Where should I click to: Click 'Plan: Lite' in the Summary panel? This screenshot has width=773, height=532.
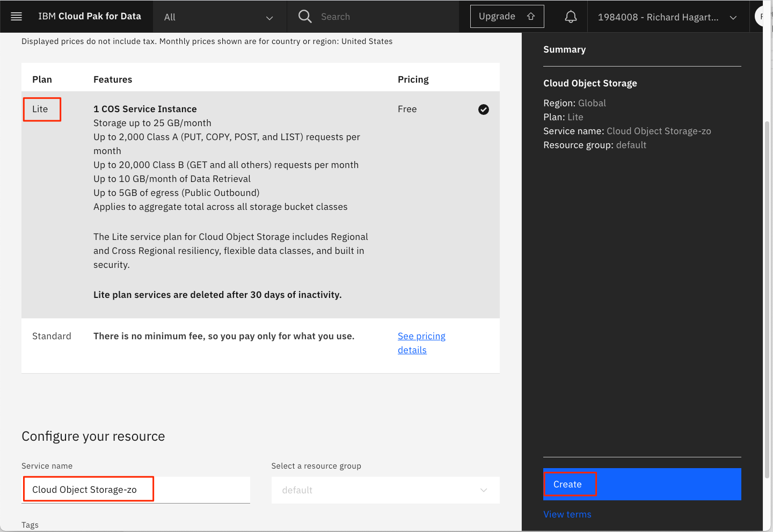563,117
